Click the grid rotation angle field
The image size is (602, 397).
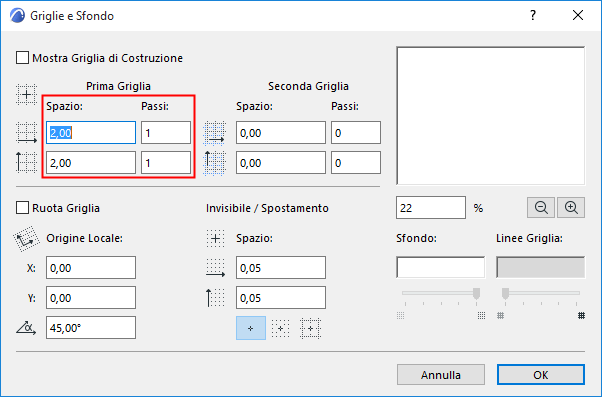[x=91, y=328]
